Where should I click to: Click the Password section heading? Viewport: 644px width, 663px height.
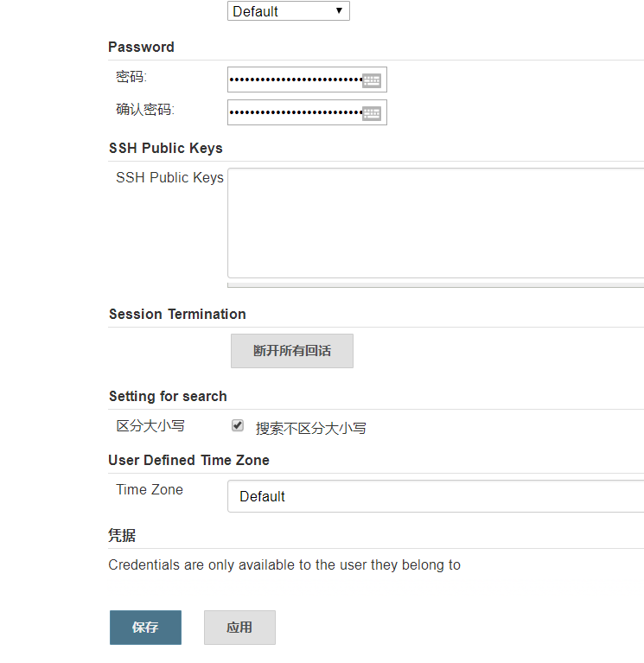point(141,47)
